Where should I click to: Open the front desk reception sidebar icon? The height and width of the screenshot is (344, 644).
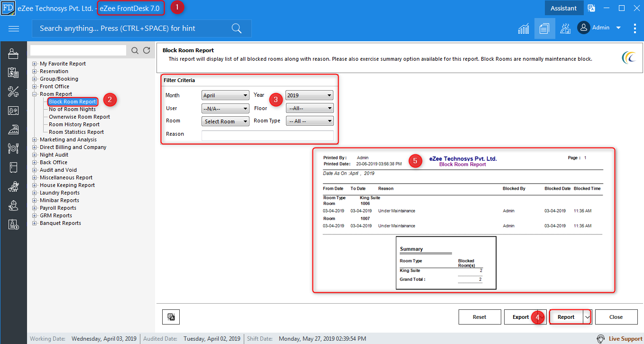click(x=13, y=54)
